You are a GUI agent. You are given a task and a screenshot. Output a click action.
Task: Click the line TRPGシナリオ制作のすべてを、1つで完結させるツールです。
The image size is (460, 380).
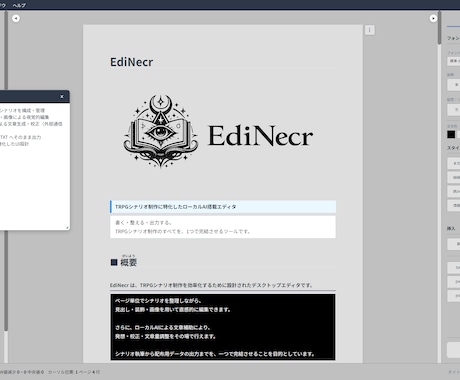pos(183,231)
